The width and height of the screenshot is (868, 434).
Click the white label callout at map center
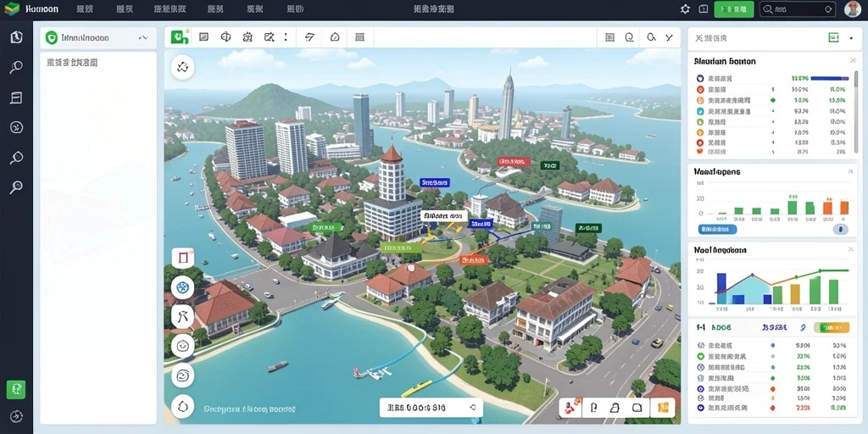(444, 216)
